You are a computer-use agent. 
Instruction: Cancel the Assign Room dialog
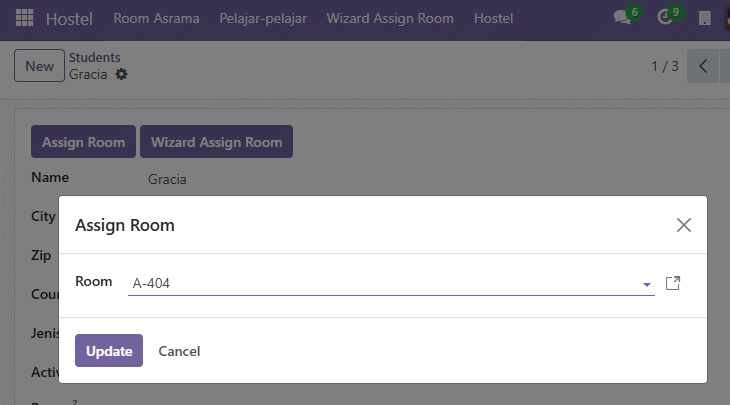179,351
